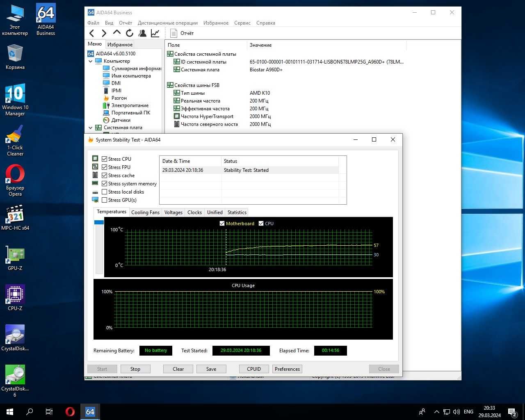Open Task View on taskbar
The image size is (525, 420).
coord(49,412)
